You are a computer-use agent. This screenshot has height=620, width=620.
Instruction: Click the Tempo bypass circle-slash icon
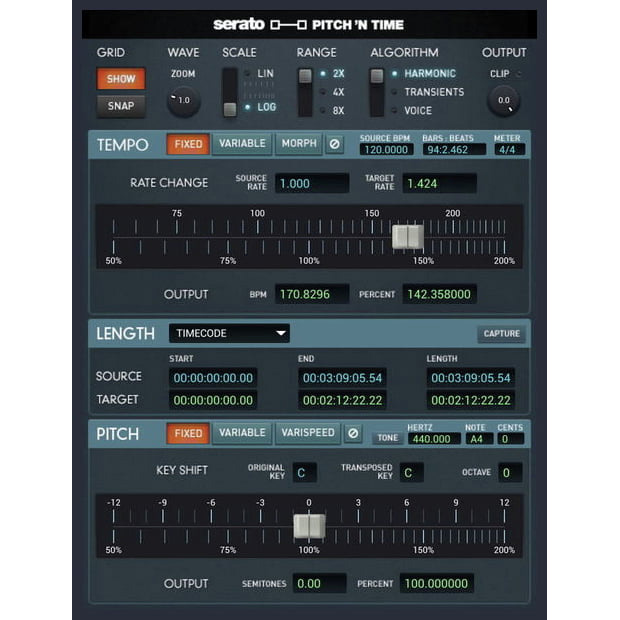(334, 144)
